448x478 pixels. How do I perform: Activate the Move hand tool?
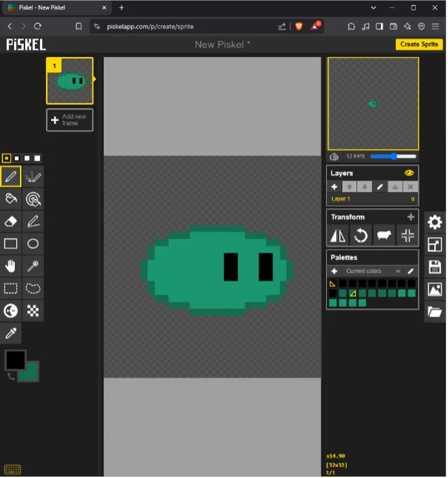11,267
